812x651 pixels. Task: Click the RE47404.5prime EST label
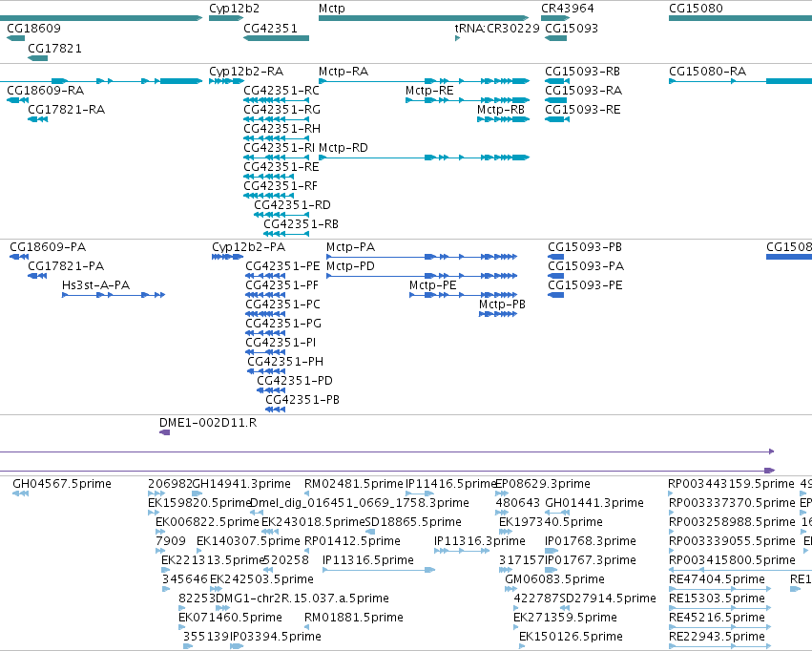718,579
